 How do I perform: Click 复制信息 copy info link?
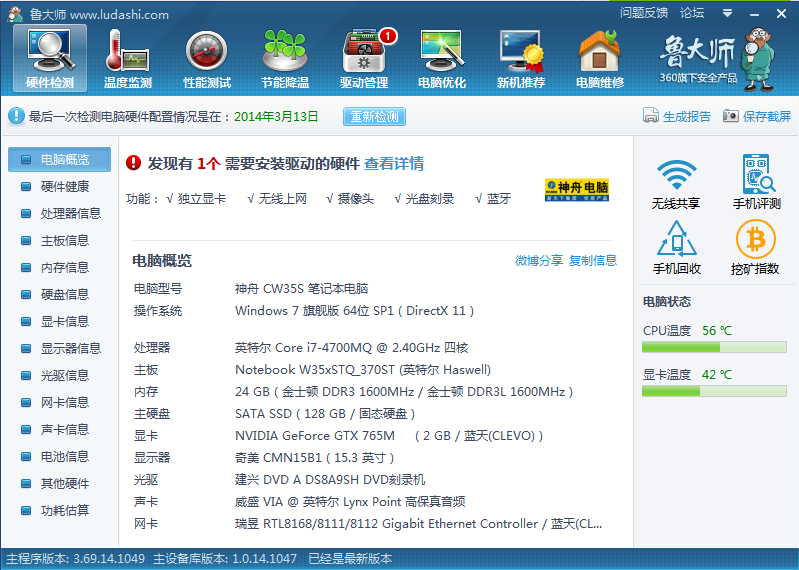[x=593, y=261]
